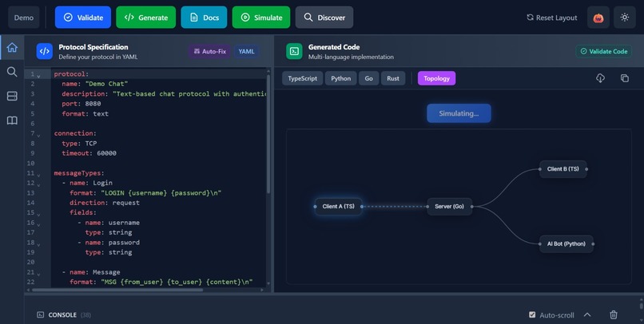Clear the console with trash icon

(614, 314)
